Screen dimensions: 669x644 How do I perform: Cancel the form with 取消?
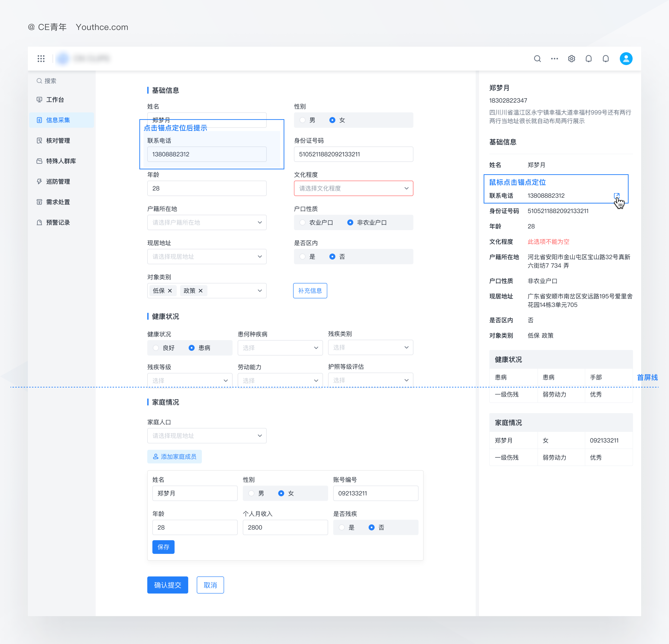(x=210, y=585)
